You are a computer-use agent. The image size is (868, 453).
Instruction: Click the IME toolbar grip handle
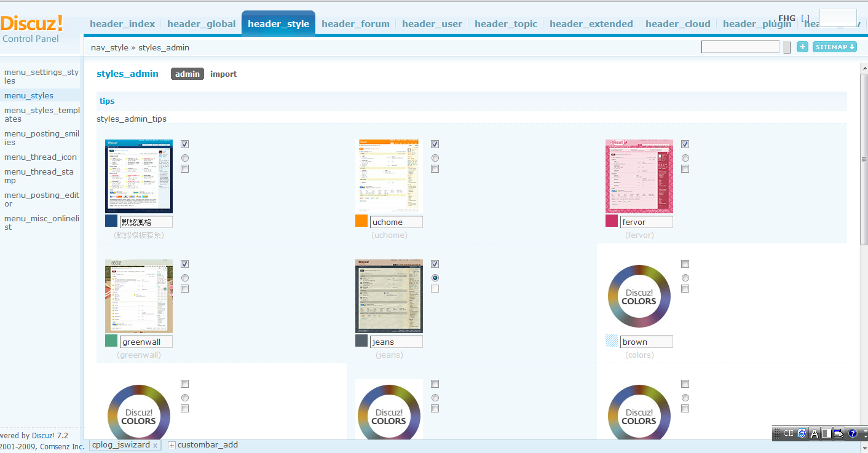[x=777, y=433]
